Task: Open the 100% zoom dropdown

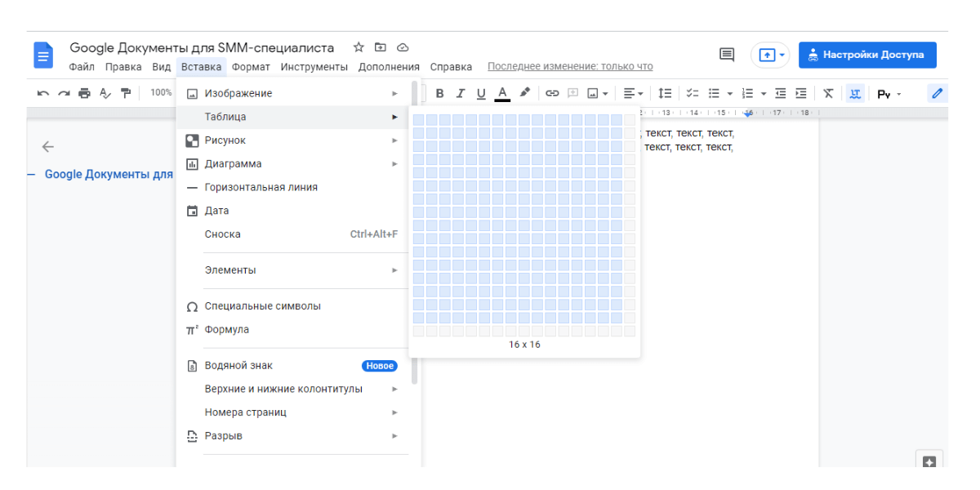Action: [161, 93]
